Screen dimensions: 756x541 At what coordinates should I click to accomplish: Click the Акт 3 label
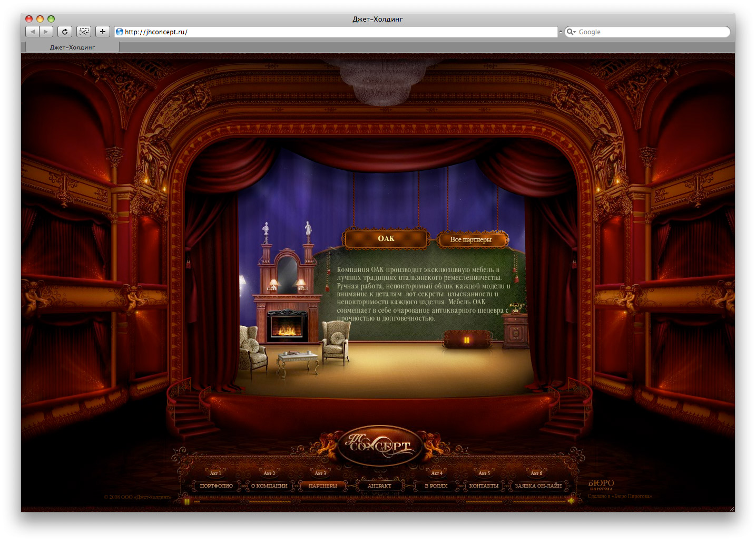[320, 474]
